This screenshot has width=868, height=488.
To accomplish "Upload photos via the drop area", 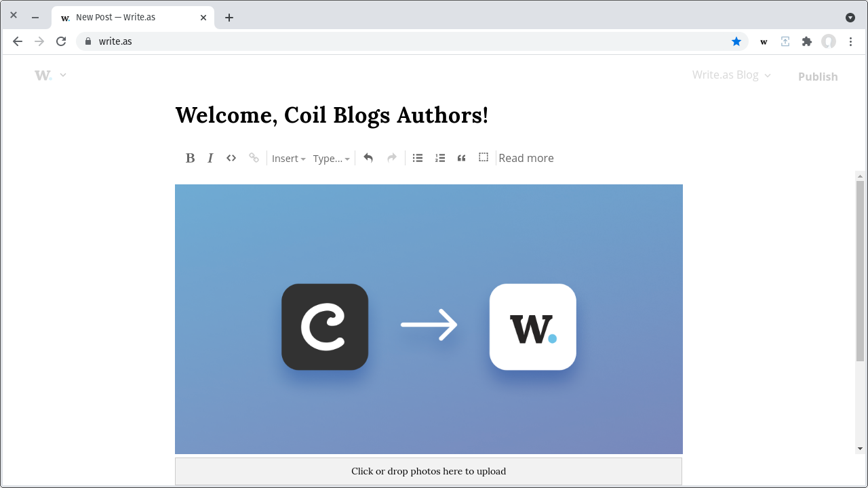I will coord(429,470).
